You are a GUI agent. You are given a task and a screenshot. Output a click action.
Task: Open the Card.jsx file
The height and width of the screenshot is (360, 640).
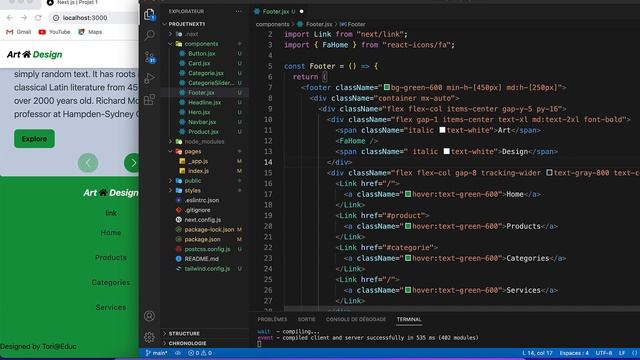[x=199, y=63]
